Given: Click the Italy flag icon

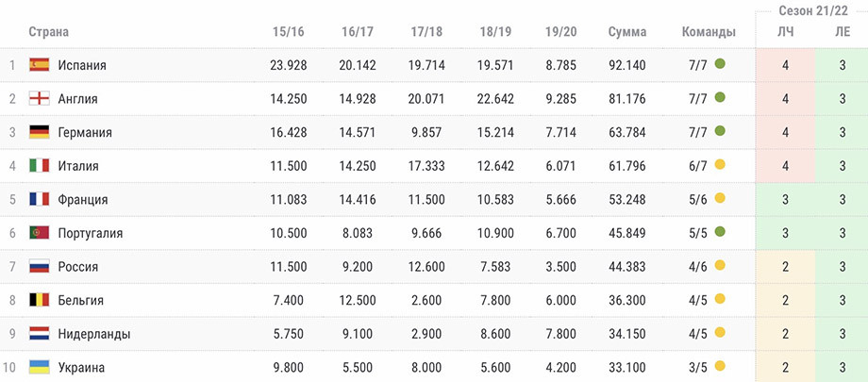Looking at the screenshot, I should click(x=40, y=166).
